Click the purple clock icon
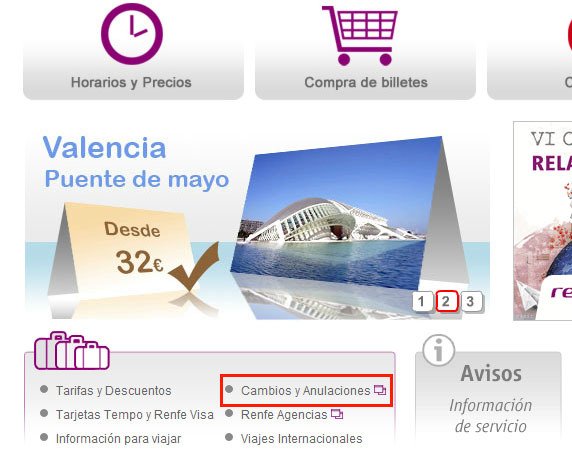Image resolution: width=572 pixels, height=461 pixels. 132,34
